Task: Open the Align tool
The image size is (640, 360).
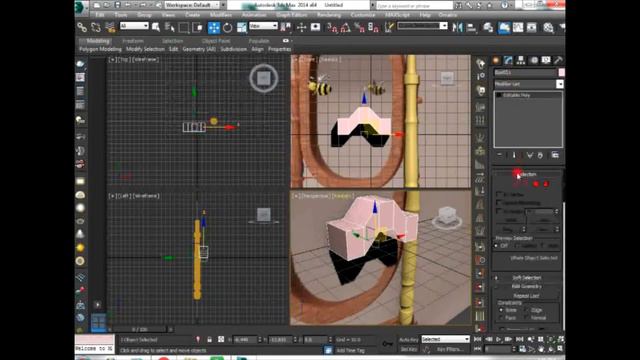Action: point(471,27)
